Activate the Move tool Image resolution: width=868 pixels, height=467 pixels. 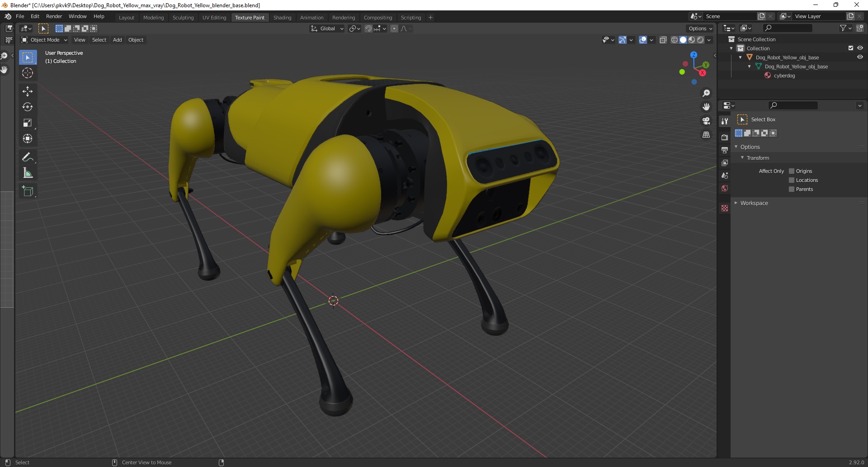[28, 91]
